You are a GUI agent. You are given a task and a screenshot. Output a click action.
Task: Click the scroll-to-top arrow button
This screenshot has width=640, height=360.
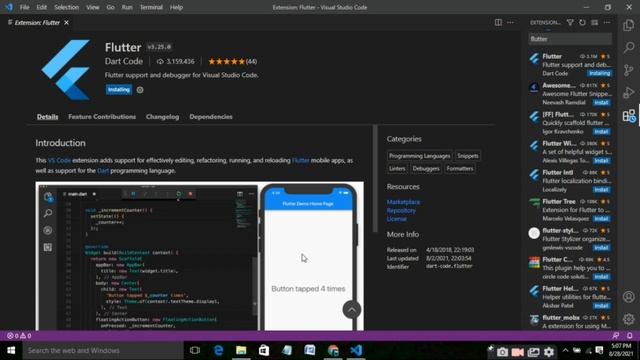(x=351, y=310)
